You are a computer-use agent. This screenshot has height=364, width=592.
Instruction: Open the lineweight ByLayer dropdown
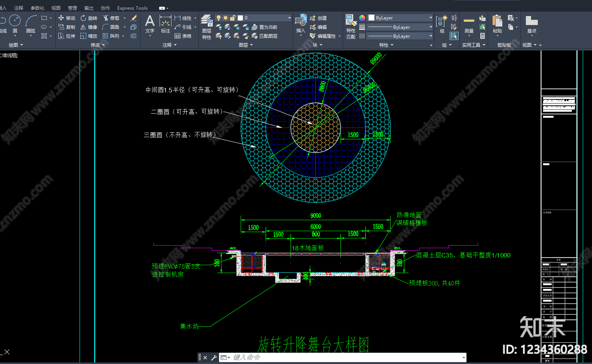coord(400,27)
